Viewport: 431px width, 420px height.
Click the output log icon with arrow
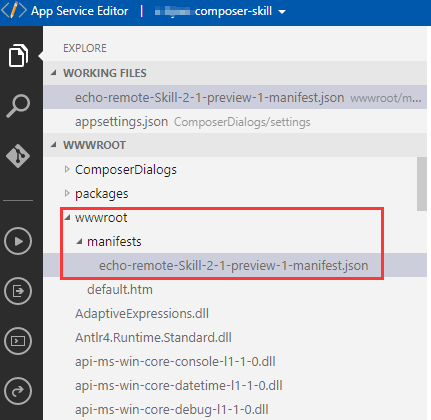point(18,291)
